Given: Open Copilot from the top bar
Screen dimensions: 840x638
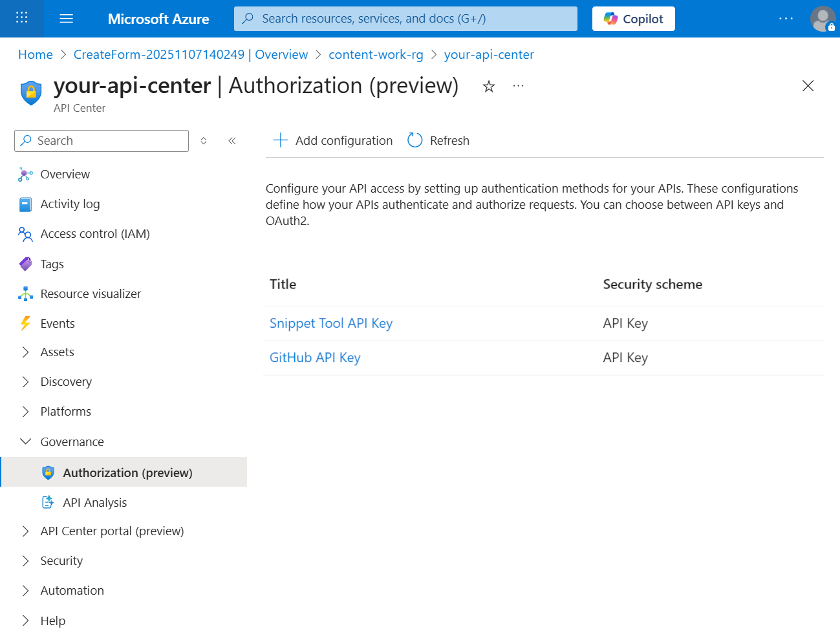Looking at the screenshot, I should pyautogui.click(x=633, y=19).
